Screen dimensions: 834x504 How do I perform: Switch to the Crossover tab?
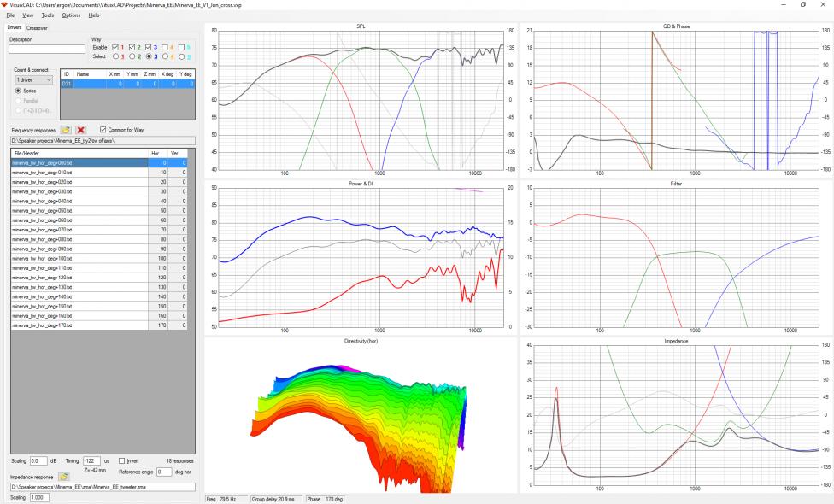[x=37, y=28]
